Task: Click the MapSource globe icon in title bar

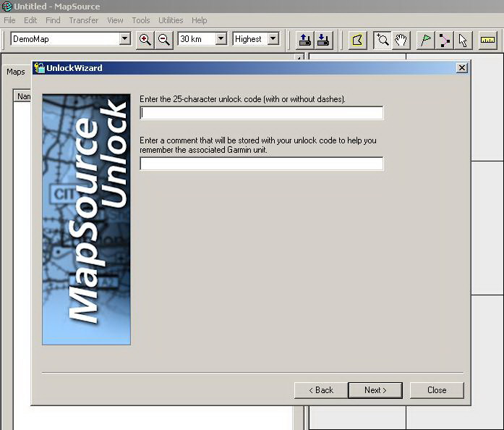Action: [7, 6]
